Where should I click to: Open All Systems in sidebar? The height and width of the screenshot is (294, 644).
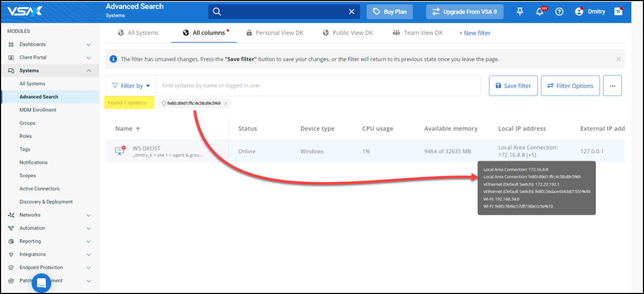click(x=32, y=84)
